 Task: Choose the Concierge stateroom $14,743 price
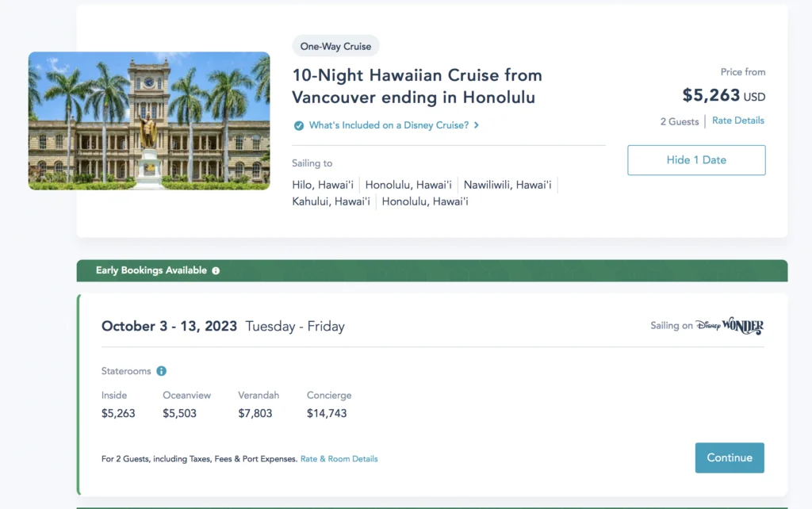point(327,413)
